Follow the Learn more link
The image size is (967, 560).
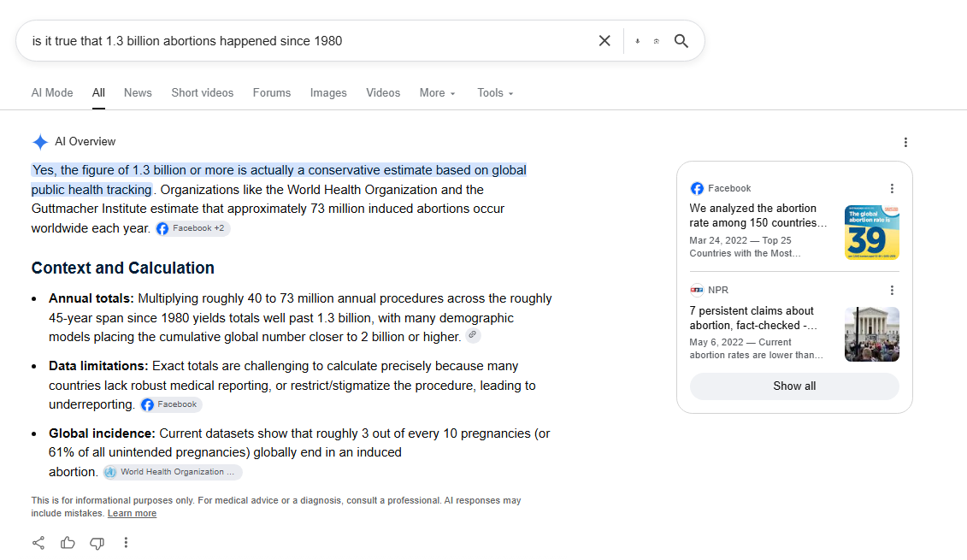[132, 513]
